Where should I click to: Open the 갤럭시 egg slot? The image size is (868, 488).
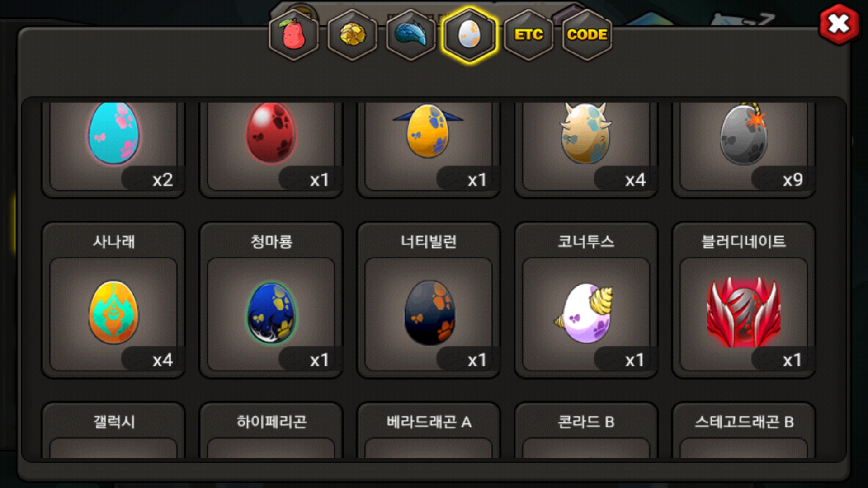(x=113, y=430)
